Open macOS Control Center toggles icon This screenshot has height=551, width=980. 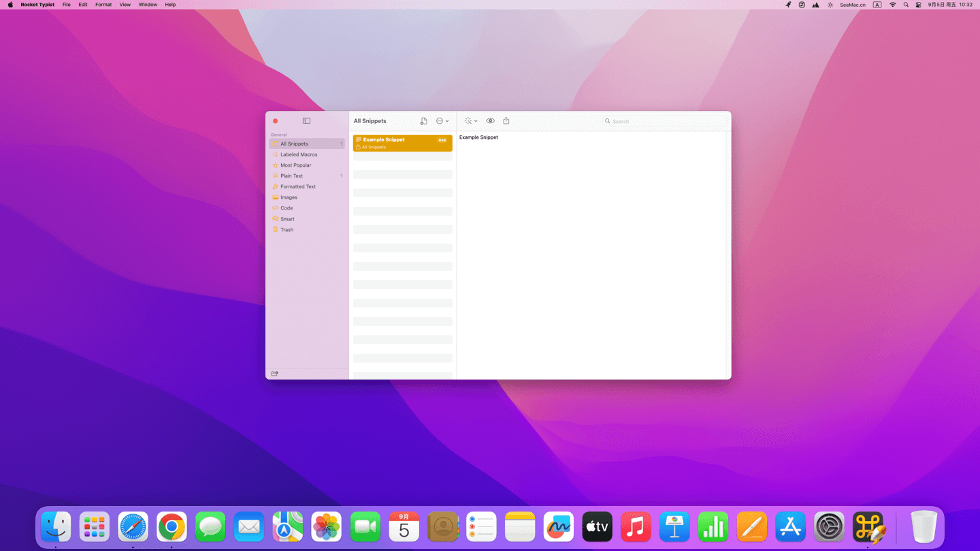pos(918,5)
